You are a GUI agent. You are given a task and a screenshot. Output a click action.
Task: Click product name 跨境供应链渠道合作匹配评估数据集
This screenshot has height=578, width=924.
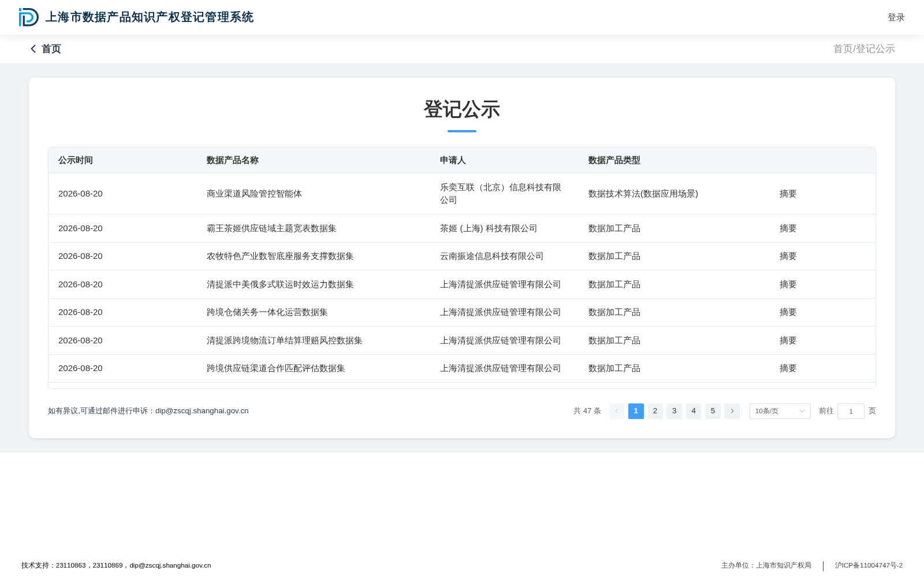tap(275, 368)
